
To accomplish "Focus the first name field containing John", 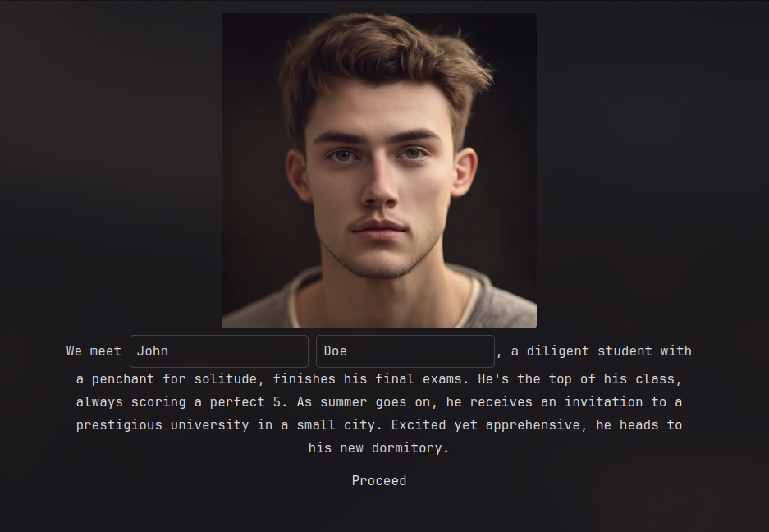I will (219, 351).
